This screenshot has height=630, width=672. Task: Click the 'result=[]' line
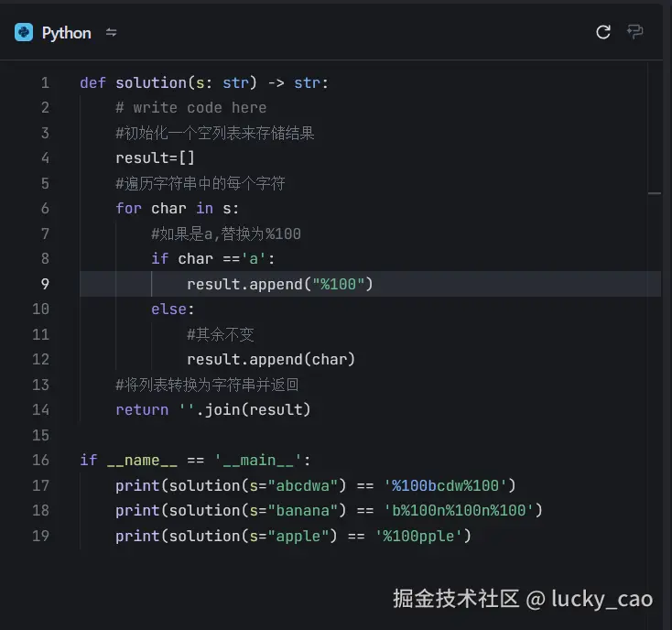[155, 158]
